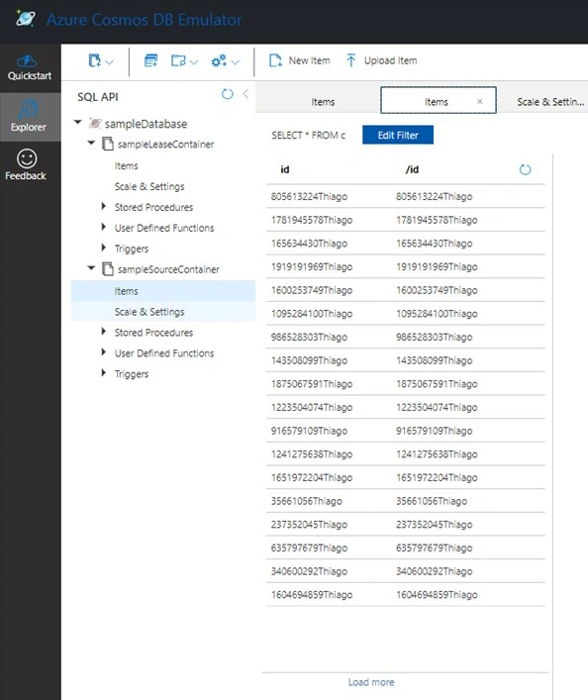
Task: Click the Edit Filter button
Action: [398, 136]
